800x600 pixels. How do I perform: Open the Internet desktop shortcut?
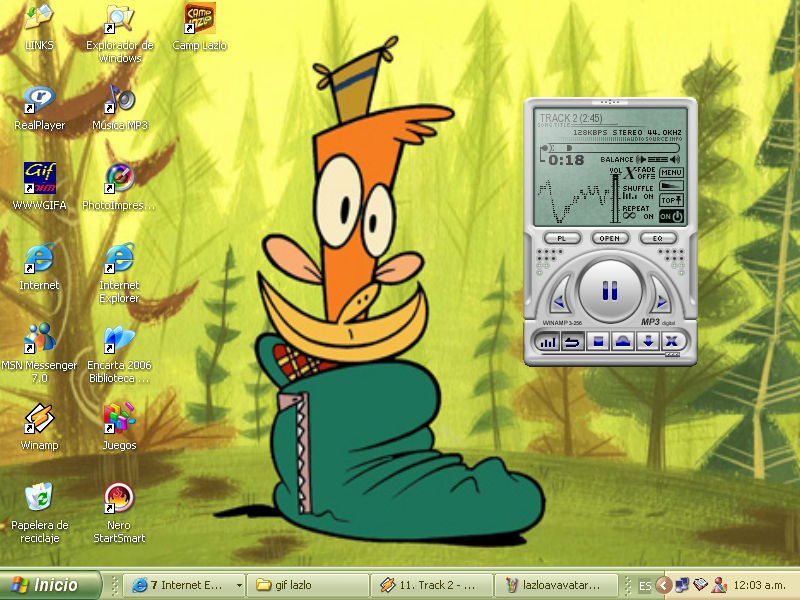39,267
